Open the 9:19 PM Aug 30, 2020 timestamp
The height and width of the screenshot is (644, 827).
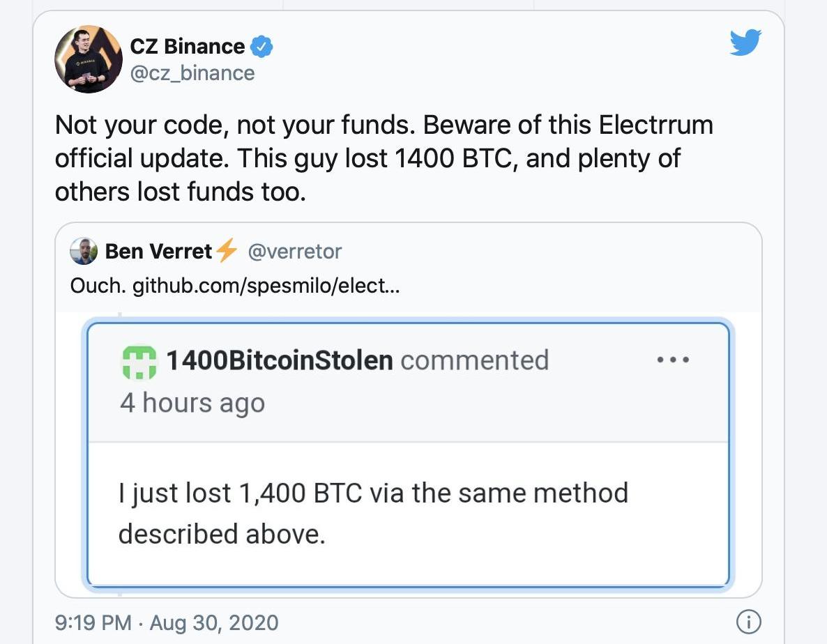coord(167,622)
